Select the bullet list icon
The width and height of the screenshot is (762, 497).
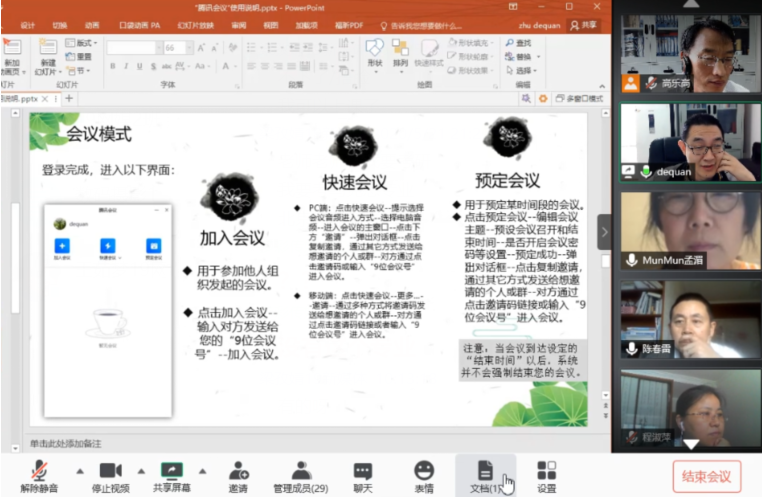point(251,48)
